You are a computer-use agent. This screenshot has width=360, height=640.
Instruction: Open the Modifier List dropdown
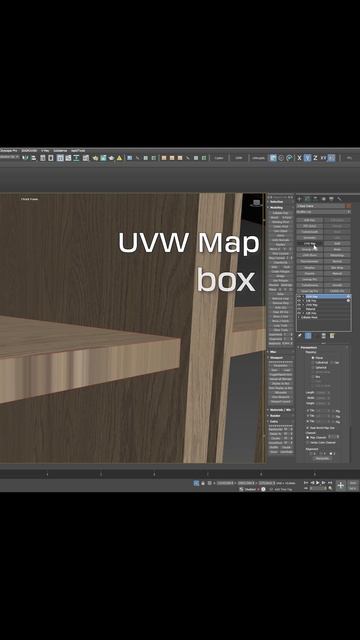pyautogui.click(x=323, y=212)
